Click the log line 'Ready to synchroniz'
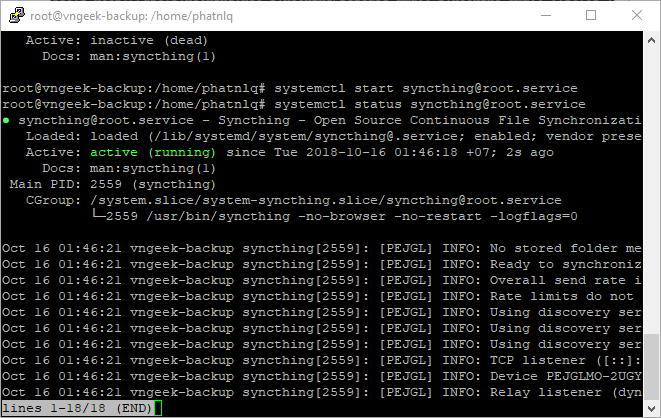Image resolution: width=661 pixels, height=418 pixels. click(x=322, y=265)
